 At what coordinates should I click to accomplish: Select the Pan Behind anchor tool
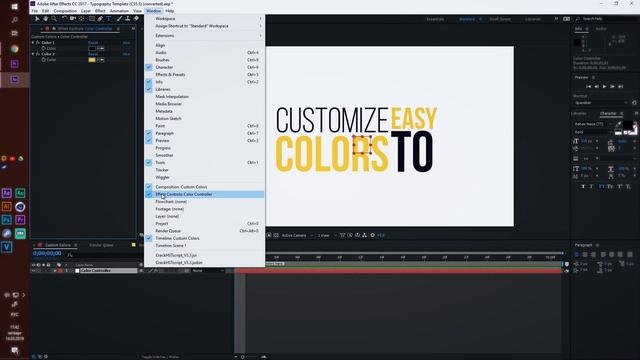[81, 19]
